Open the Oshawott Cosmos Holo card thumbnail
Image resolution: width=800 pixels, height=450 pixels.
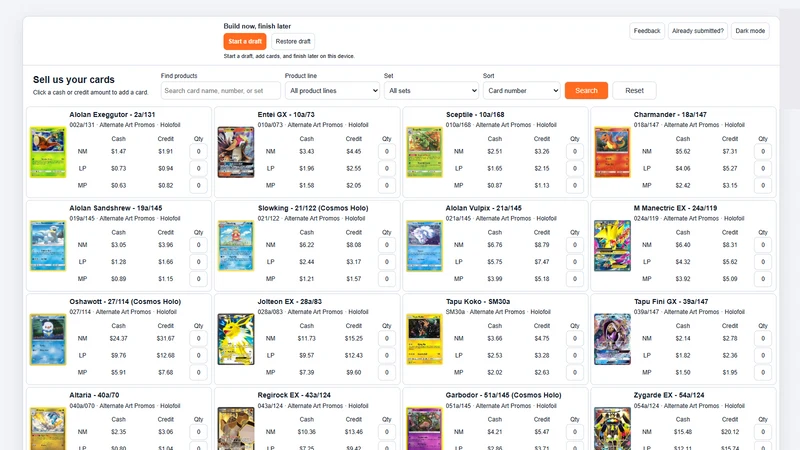click(x=48, y=339)
